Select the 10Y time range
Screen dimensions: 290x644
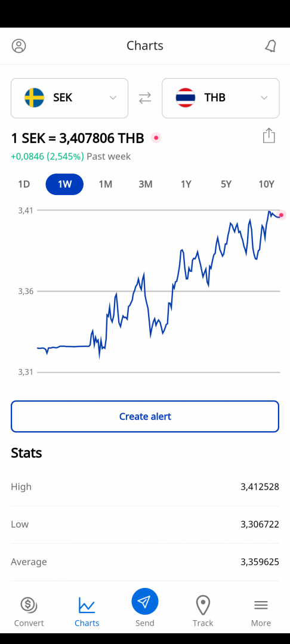click(266, 184)
